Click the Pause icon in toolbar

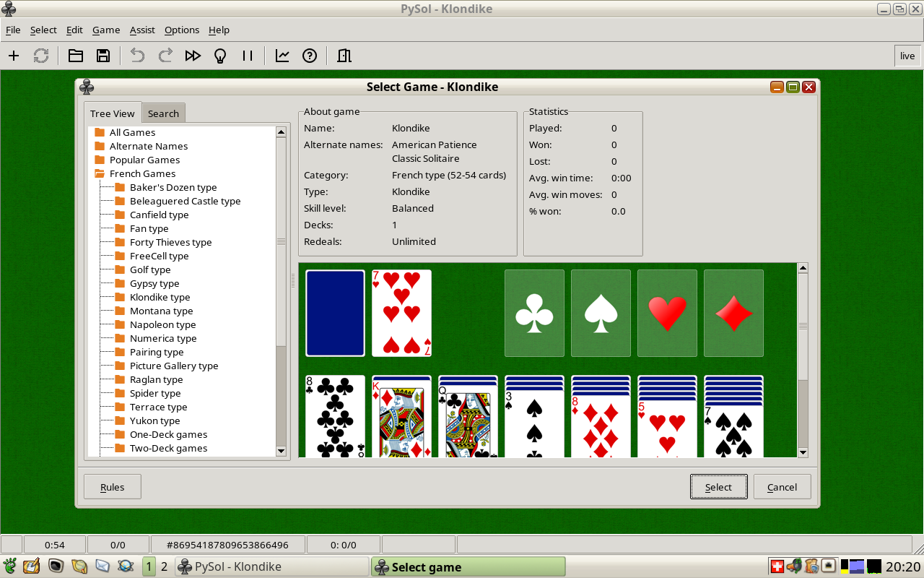[x=248, y=56]
